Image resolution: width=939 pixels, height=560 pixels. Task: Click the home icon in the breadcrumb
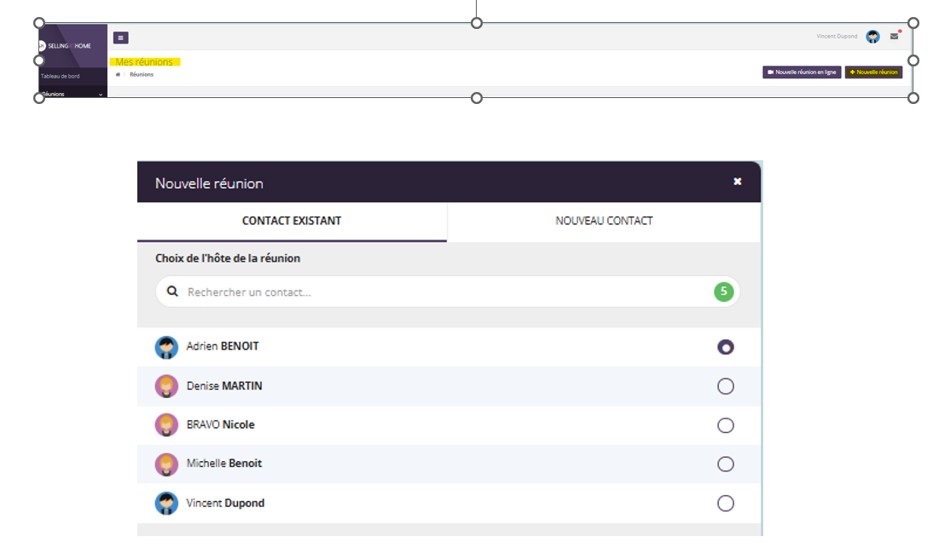pos(118,75)
